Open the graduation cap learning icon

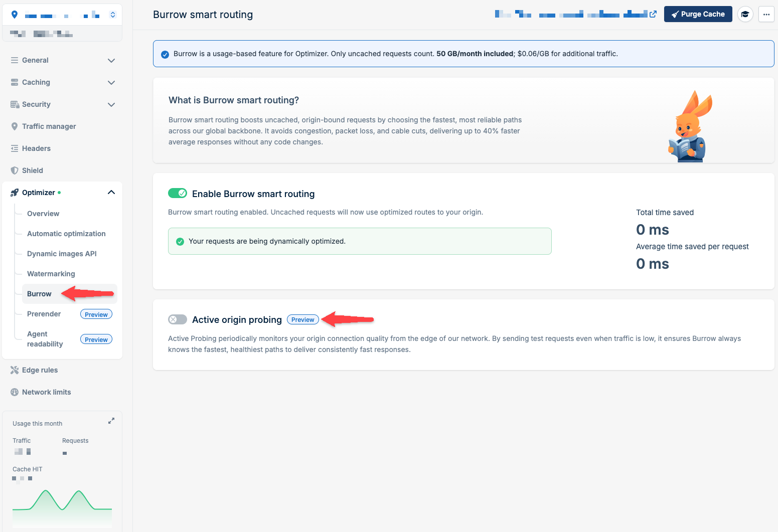click(x=745, y=14)
